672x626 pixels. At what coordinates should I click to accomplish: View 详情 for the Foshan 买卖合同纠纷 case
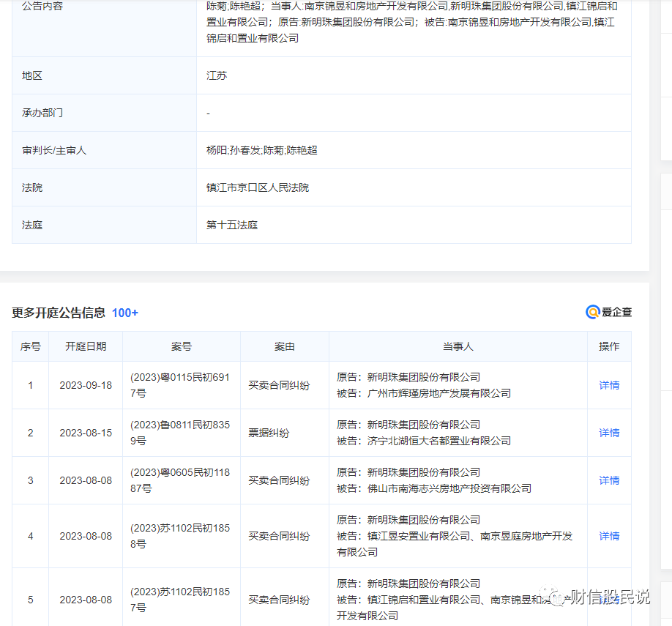(x=609, y=480)
